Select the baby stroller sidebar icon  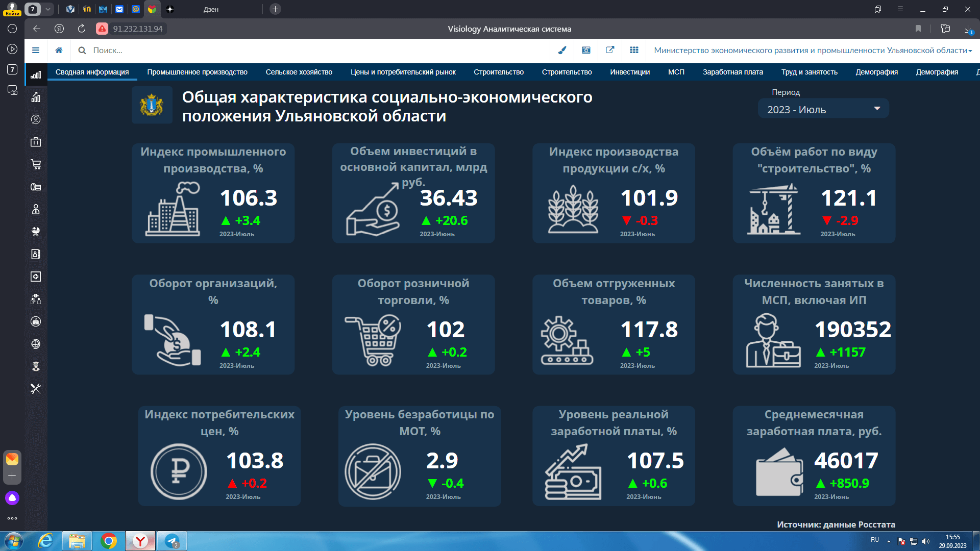36,232
